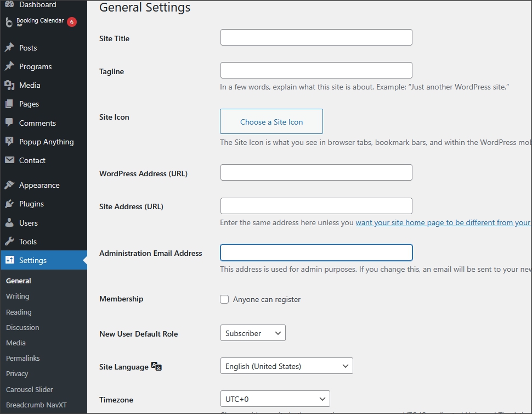This screenshot has height=414, width=532.
Task: Click the Media icon in admin menu
Action: 9,85
